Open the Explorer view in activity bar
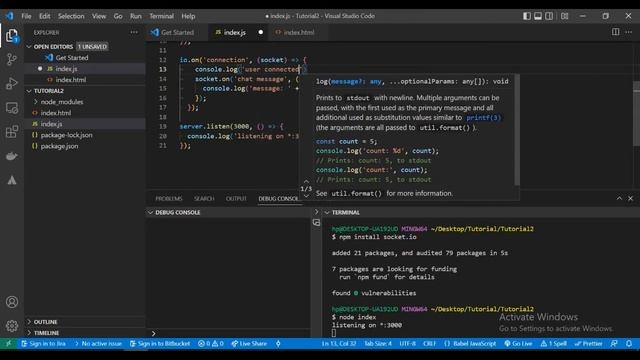 tap(12, 36)
